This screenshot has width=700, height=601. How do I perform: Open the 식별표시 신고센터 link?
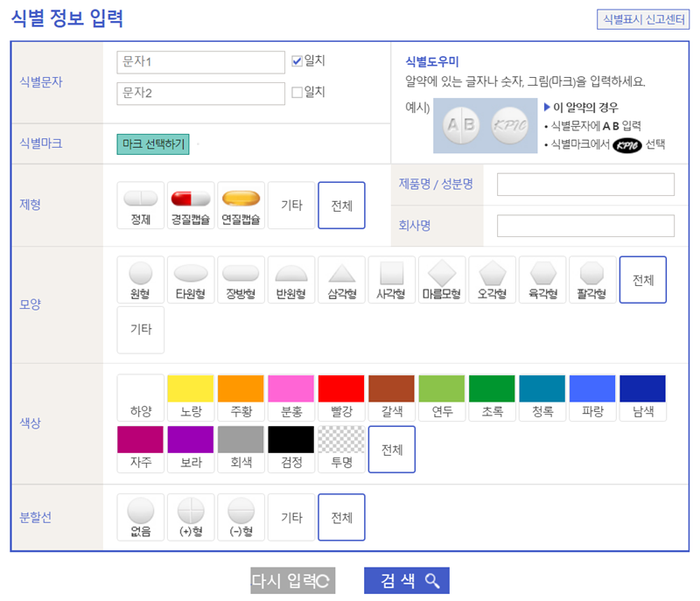[643, 19]
